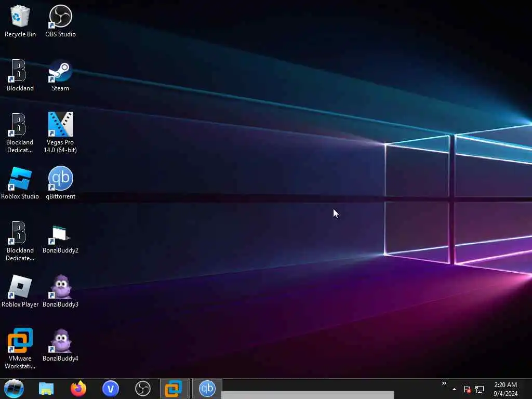532x399 pixels.
Task: Open the clock showing 2:20 AM
Action: [x=506, y=389]
